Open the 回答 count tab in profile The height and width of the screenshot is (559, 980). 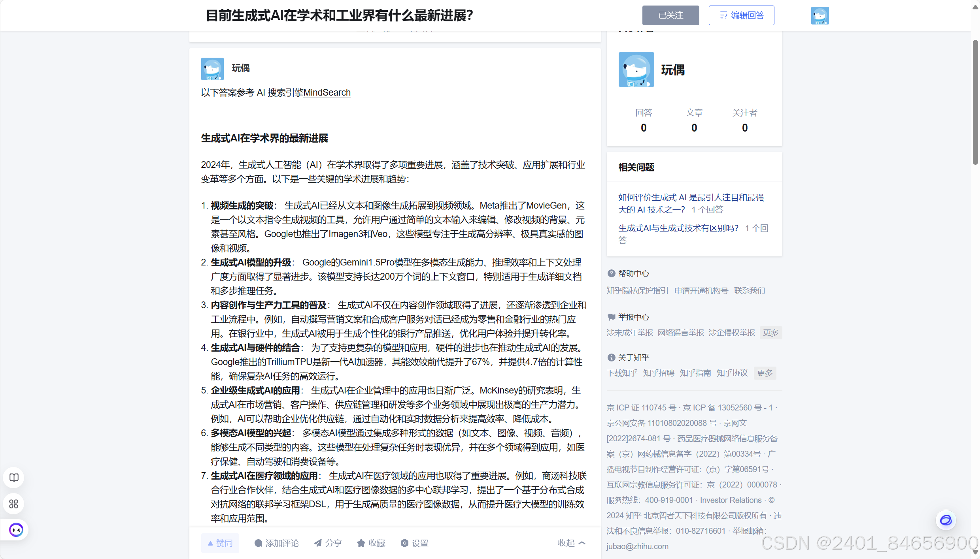tap(644, 120)
